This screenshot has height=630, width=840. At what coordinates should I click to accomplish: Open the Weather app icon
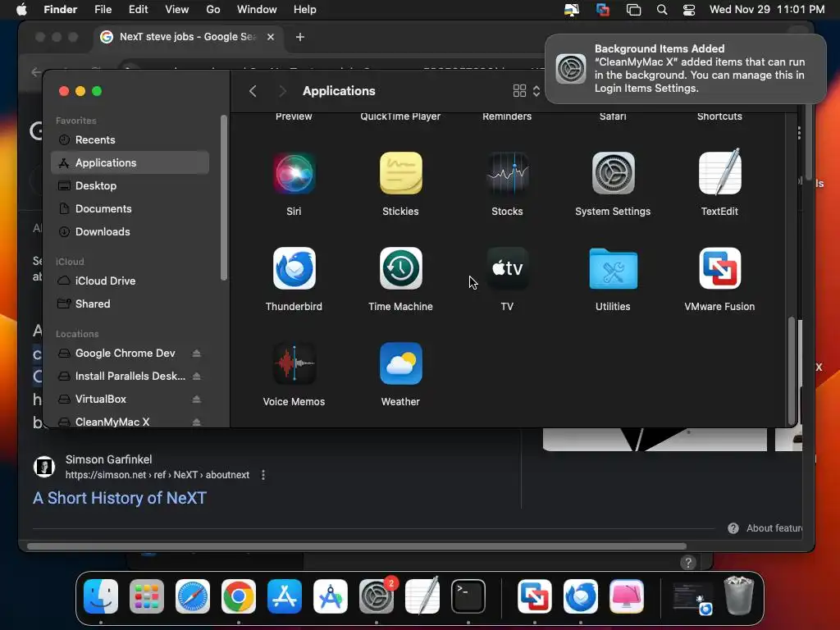(400, 363)
